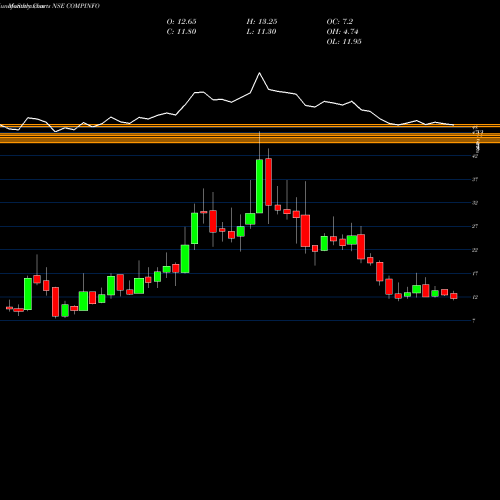Screen dimensions: 500x500
Task: Click the price axis label '32'
Action: coord(475,203)
